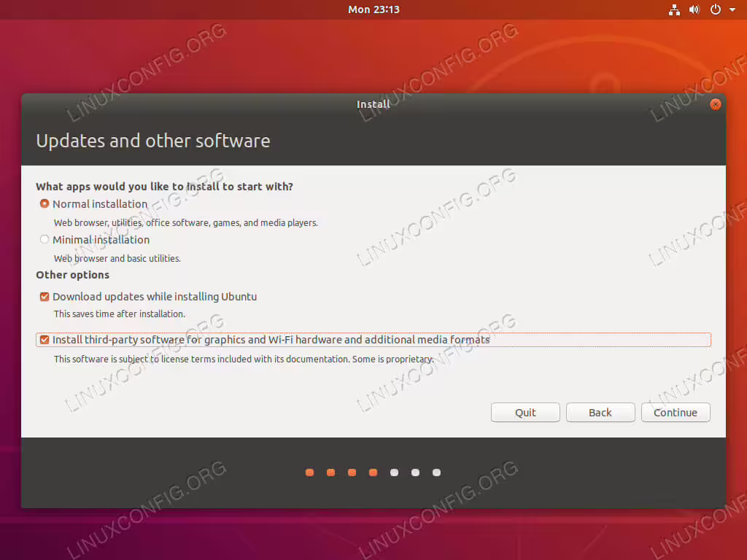Proceed by clicking Continue
Screen dimensions: 747x560
click(x=676, y=413)
